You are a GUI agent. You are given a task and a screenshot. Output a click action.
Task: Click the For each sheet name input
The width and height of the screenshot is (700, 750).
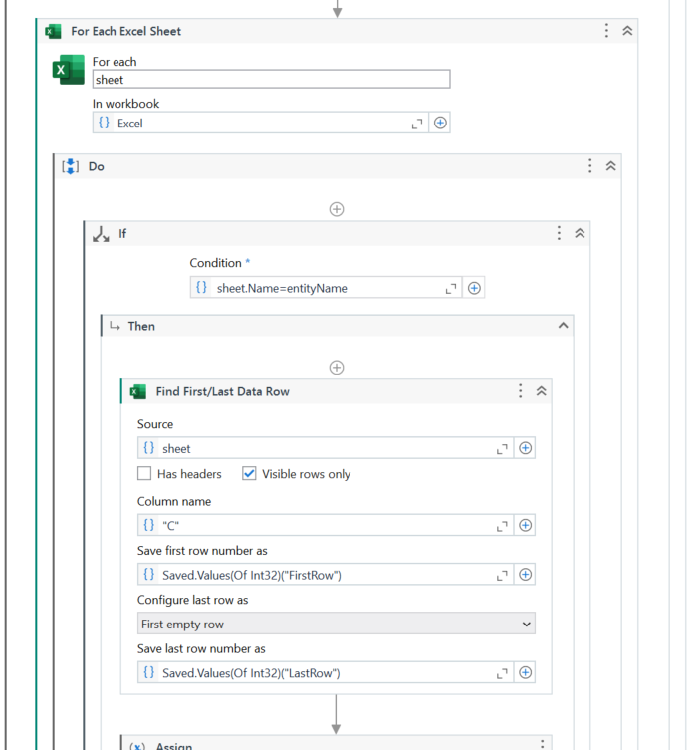pyautogui.click(x=271, y=80)
